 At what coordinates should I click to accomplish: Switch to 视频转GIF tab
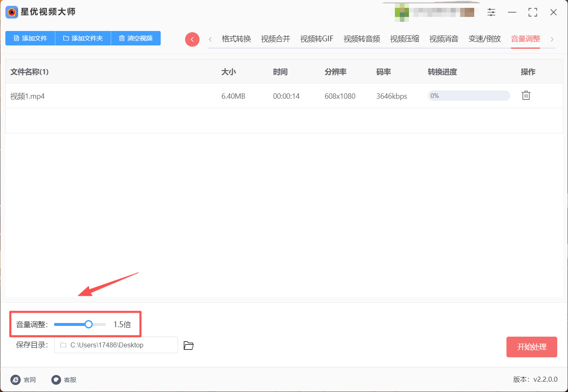(317, 39)
